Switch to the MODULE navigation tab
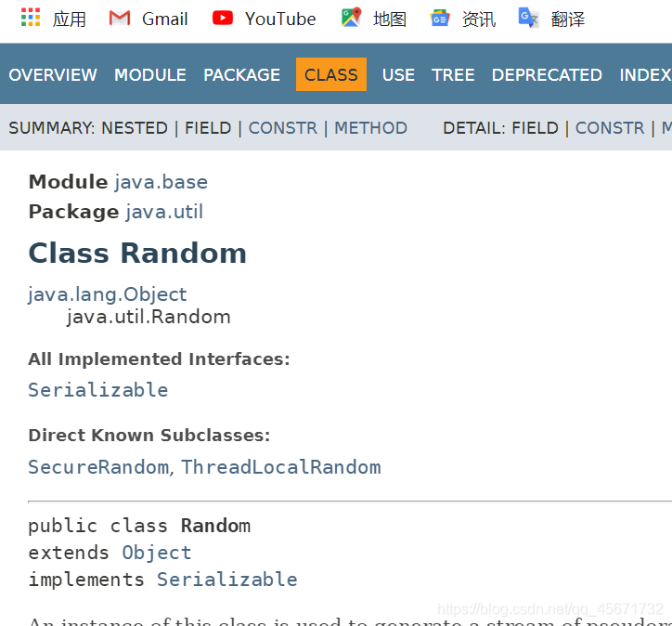Screen dimensions: 672x626 [x=150, y=75]
